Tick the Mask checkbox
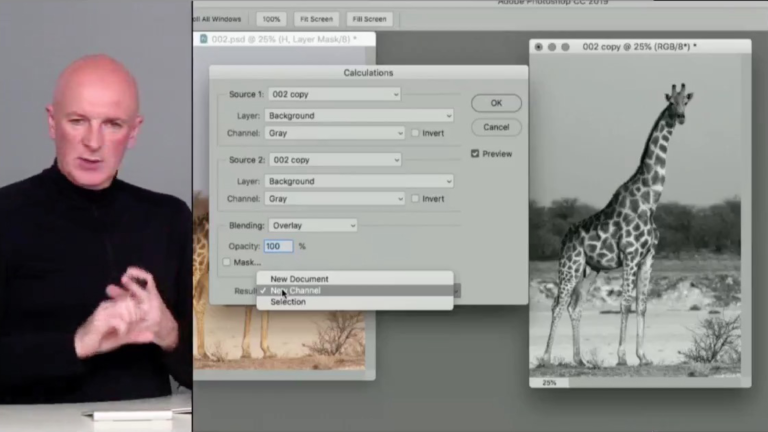The height and width of the screenshot is (432, 768). pyautogui.click(x=227, y=262)
